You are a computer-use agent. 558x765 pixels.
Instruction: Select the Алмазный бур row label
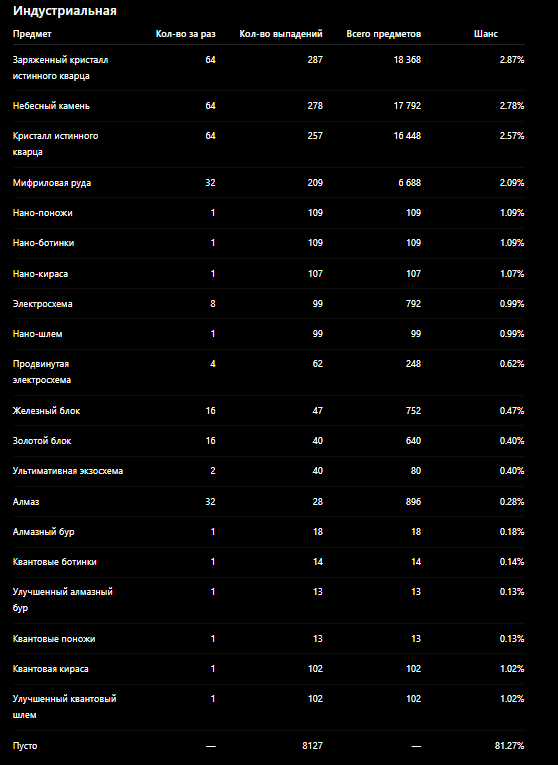43,532
